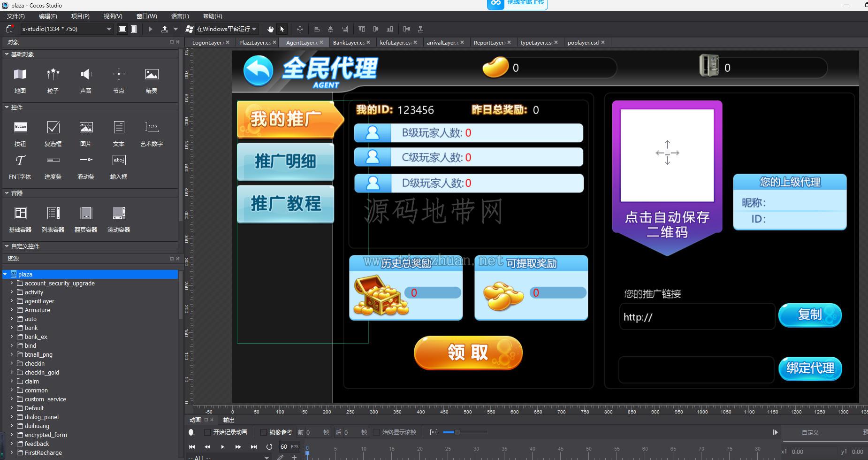This screenshot has width=868, height=460.
Task: Enable 开始记录动画 checkbox
Action: coord(207,432)
